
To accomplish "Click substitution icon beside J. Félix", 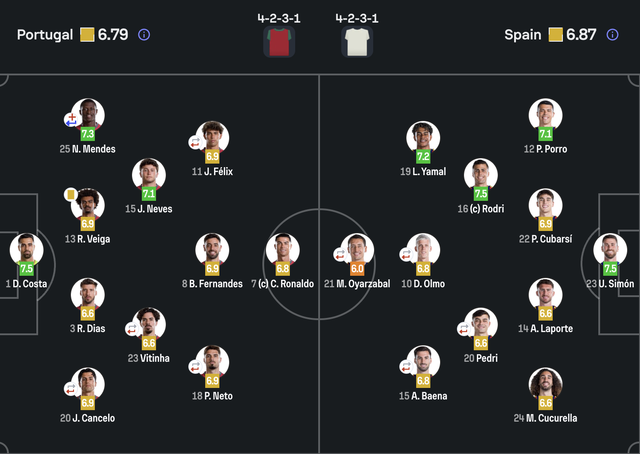I will (195, 143).
